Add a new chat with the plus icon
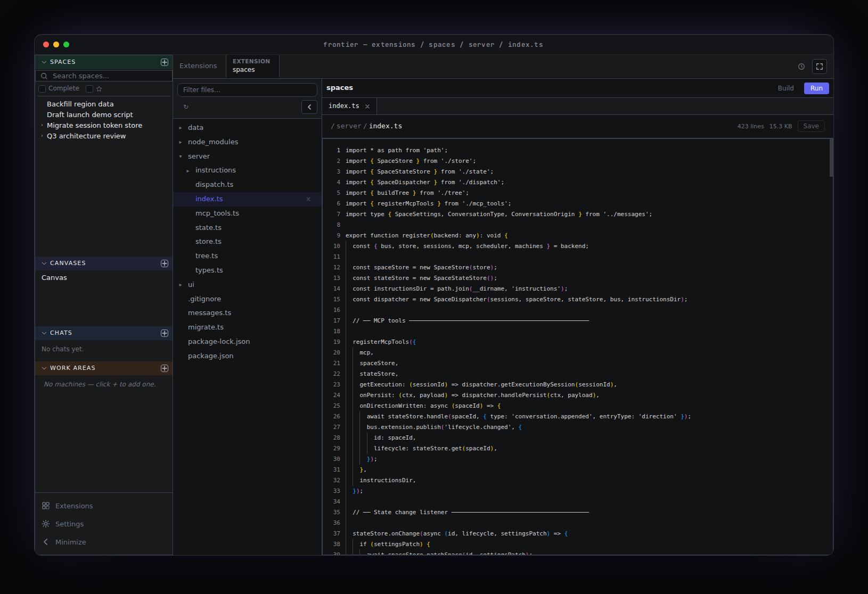 coord(165,333)
